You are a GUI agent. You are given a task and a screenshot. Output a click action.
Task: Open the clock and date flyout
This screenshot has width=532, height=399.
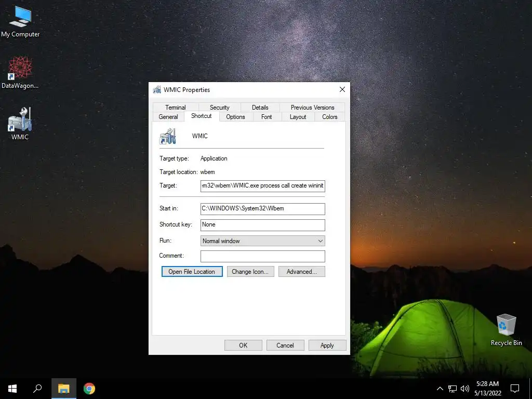(x=487, y=389)
